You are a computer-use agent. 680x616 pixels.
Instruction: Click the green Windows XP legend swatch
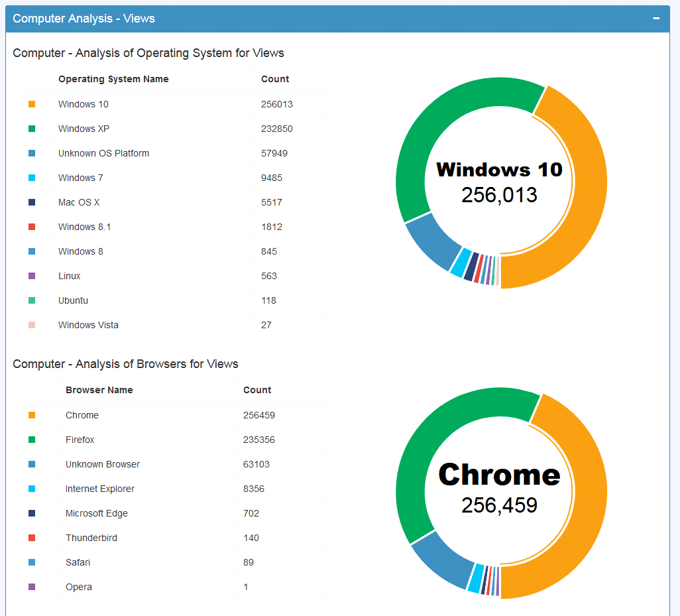(32, 129)
